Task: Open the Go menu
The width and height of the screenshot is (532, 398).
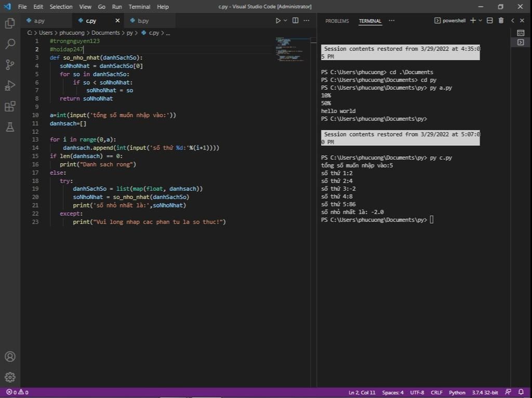Action: (101, 6)
